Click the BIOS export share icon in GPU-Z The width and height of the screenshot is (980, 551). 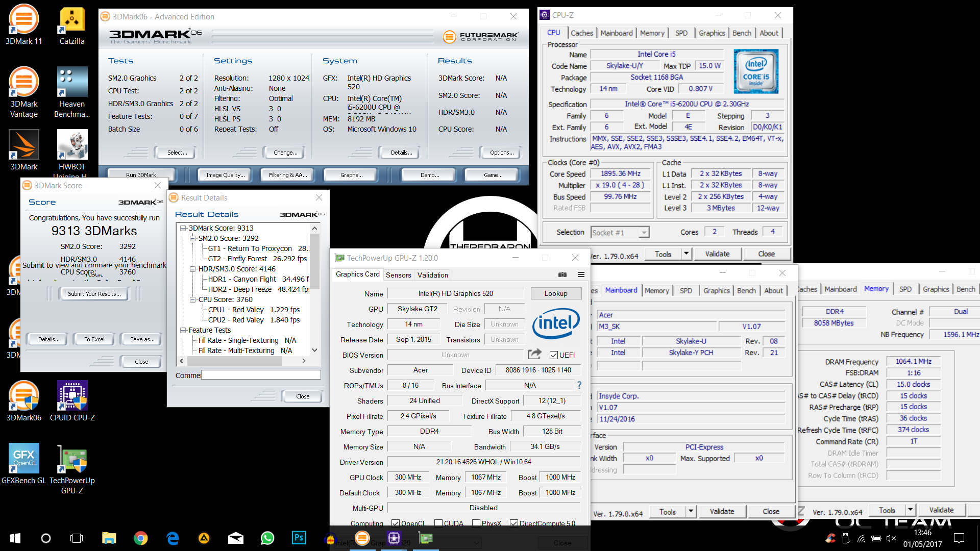pyautogui.click(x=534, y=354)
